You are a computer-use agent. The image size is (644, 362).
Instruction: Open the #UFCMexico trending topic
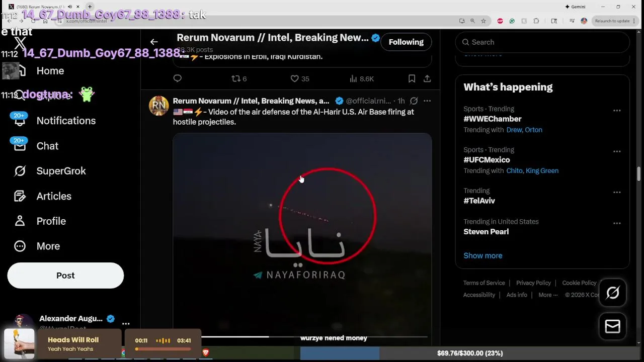(x=487, y=159)
